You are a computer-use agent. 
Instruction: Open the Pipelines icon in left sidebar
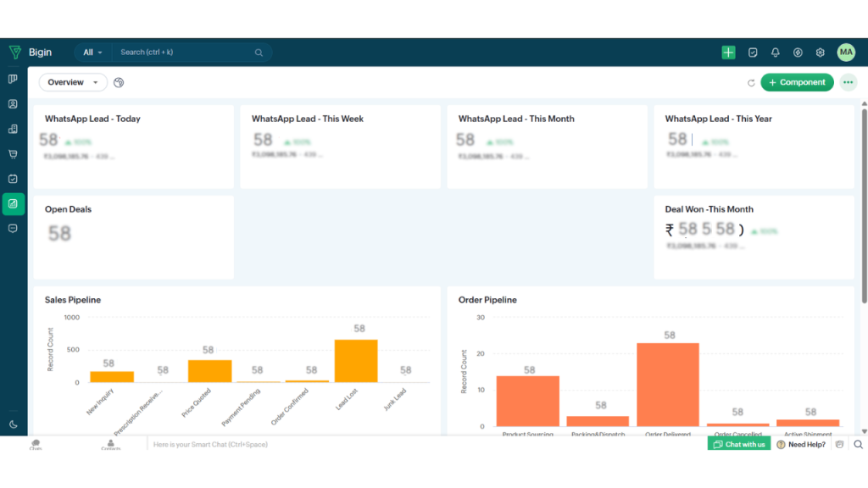(x=13, y=79)
